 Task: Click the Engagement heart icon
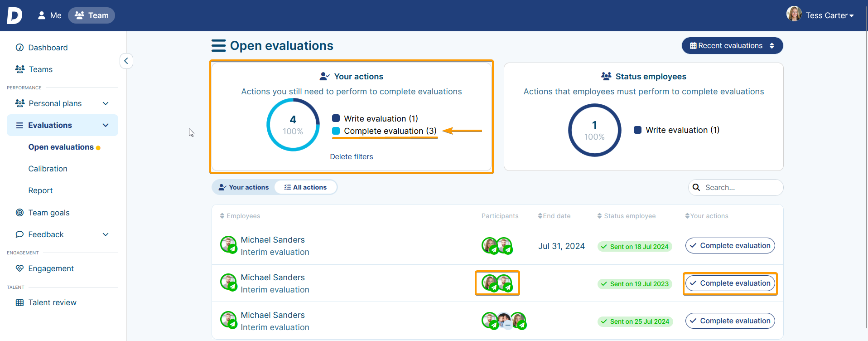(x=19, y=268)
